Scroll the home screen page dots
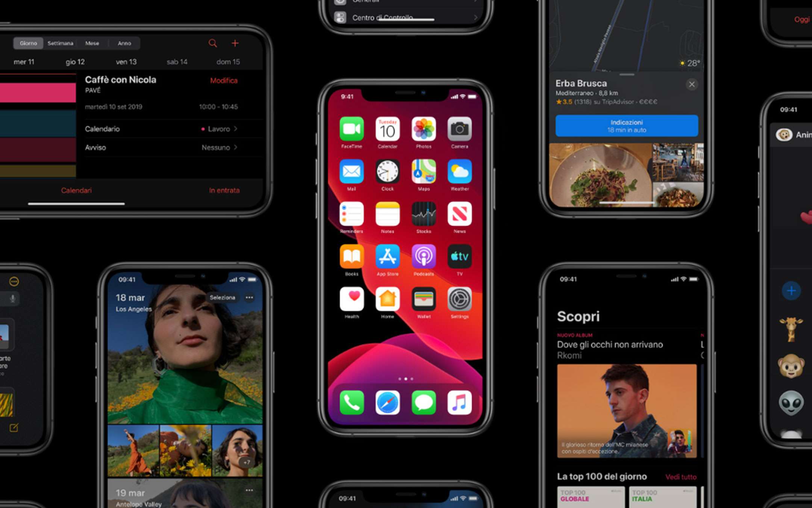Viewport: 812px width, 508px height. tap(406, 379)
